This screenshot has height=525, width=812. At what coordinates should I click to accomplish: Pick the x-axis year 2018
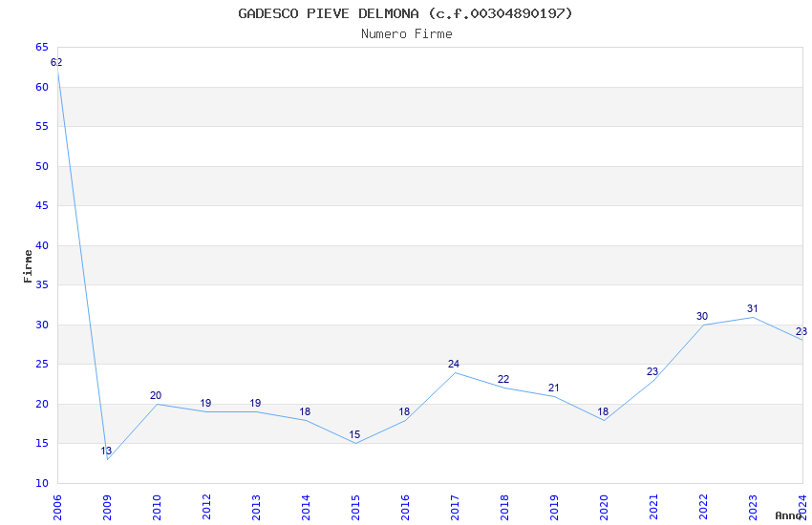click(x=504, y=507)
